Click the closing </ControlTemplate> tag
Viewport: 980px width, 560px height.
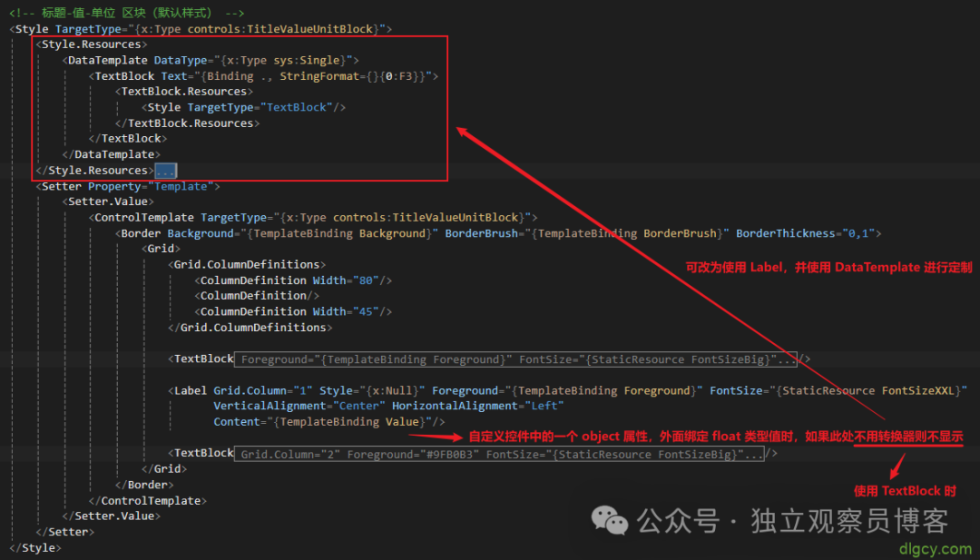click(148, 501)
